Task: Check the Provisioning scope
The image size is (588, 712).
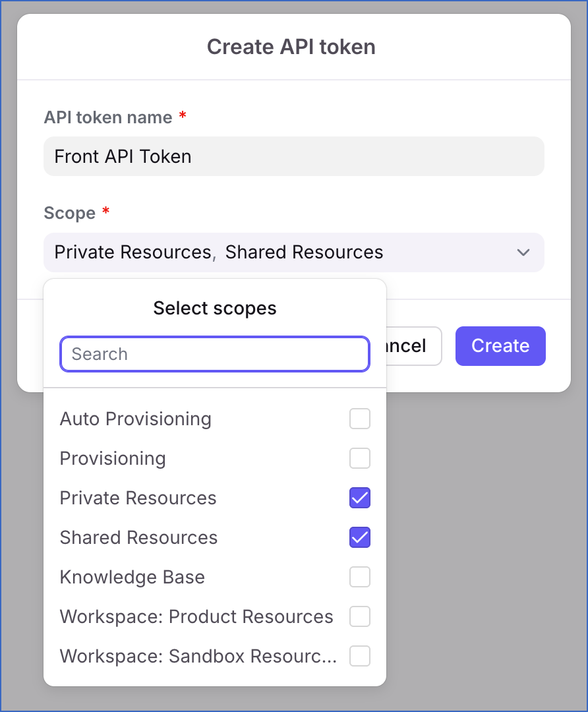Action: coord(360,458)
